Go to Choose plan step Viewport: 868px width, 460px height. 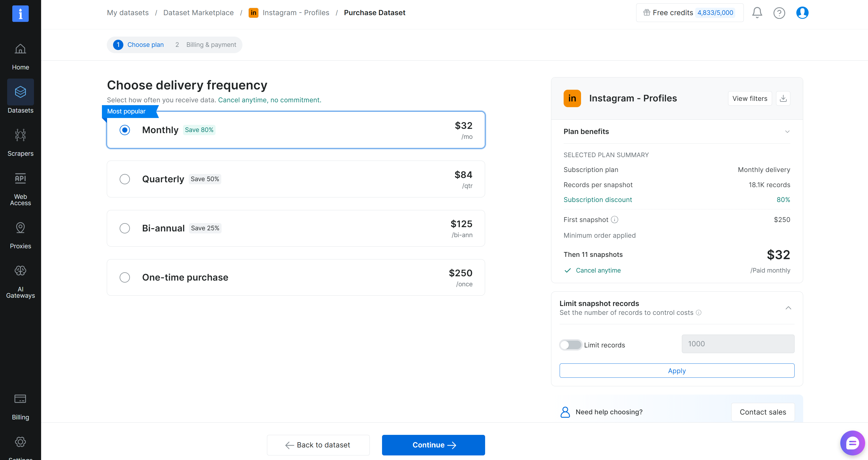click(138, 45)
